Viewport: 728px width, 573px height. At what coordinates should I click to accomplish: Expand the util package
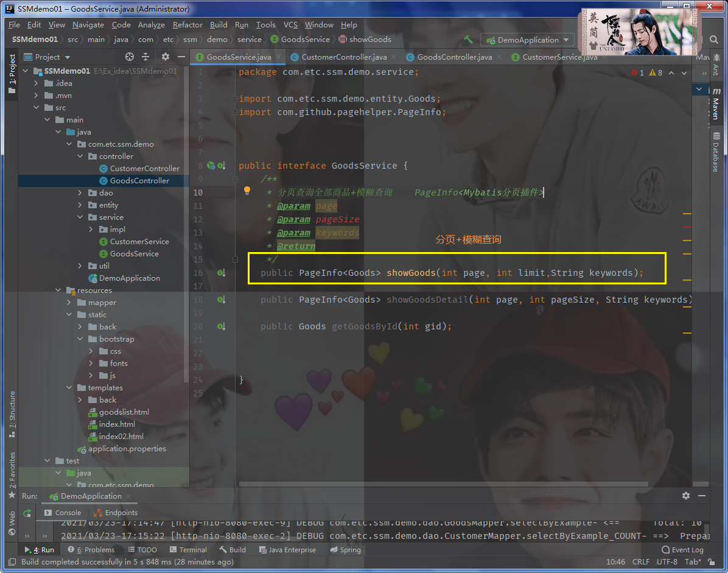pos(80,265)
